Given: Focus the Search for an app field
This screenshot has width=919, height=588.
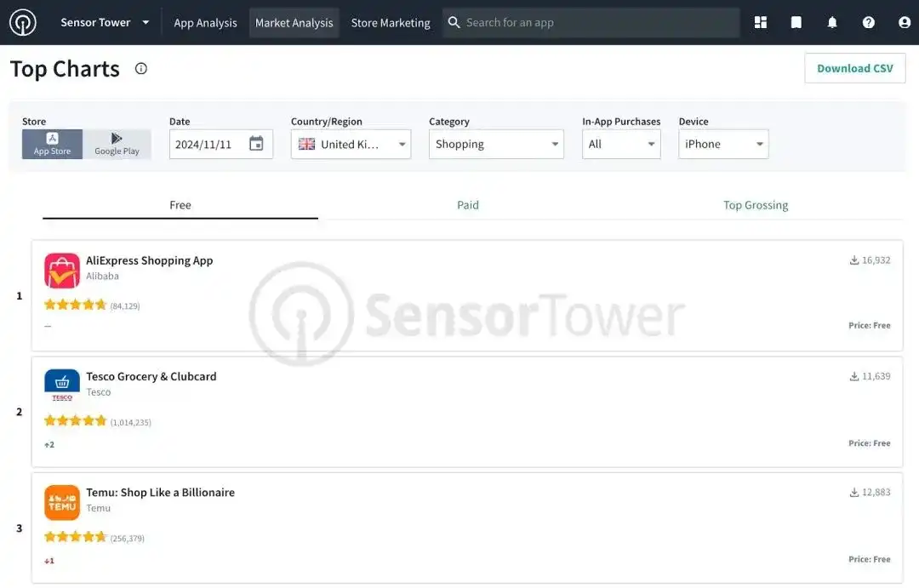Looking at the screenshot, I should (x=591, y=23).
